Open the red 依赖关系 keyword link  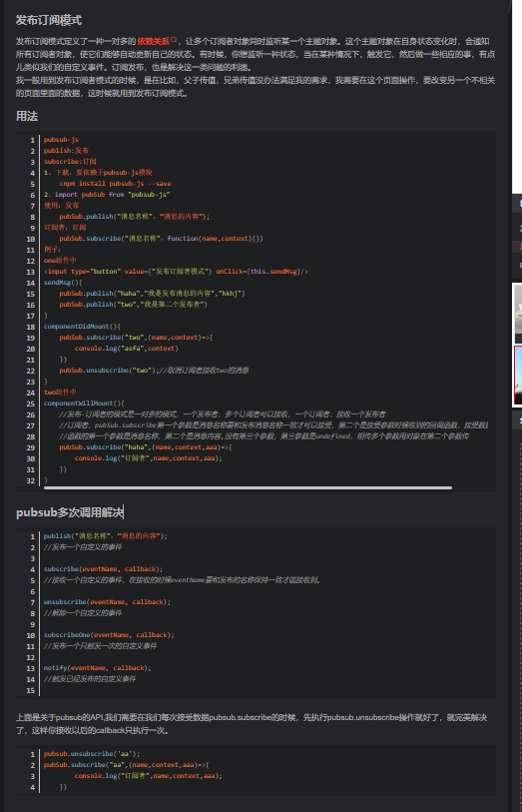coord(153,41)
